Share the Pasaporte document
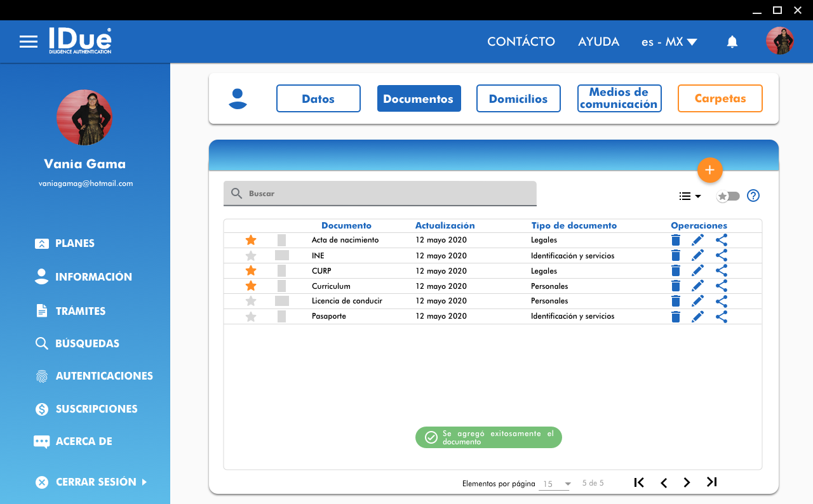 click(x=721, y=316)
